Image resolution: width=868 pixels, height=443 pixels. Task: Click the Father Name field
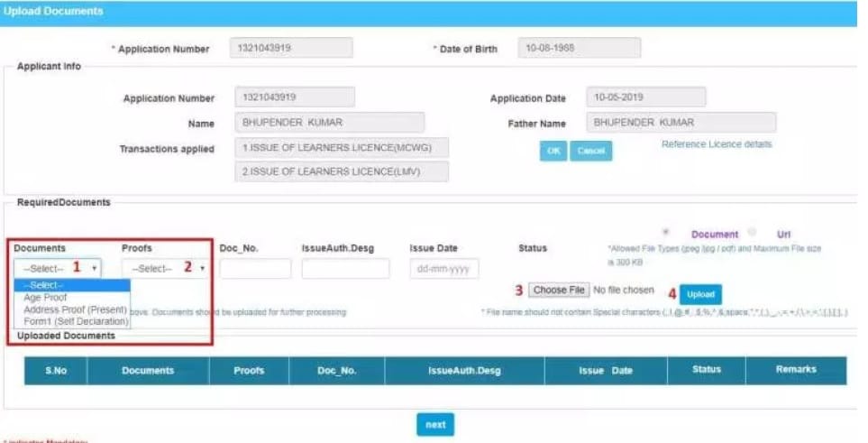coord(681,123)
